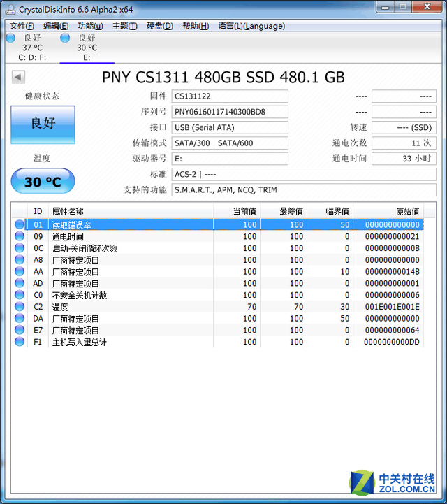The image size is (447, 504).
Task: Click the 临界值 column header
Action: [x=330, y=211]
